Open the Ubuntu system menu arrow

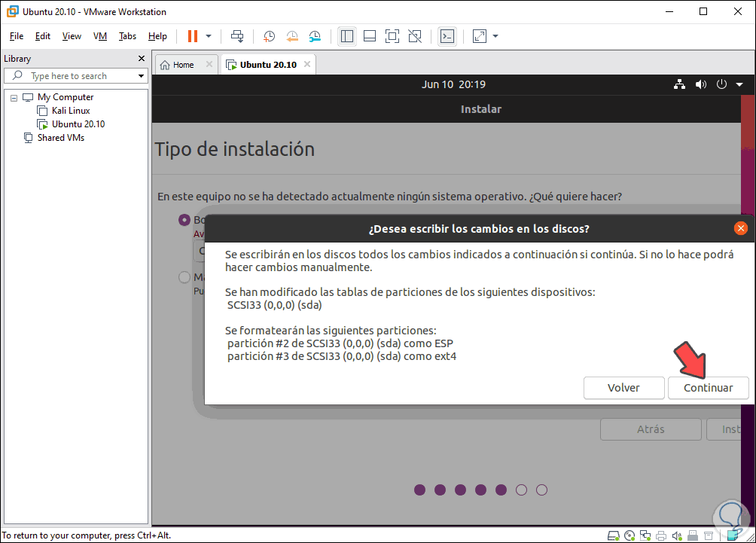(x=739, y=84)
